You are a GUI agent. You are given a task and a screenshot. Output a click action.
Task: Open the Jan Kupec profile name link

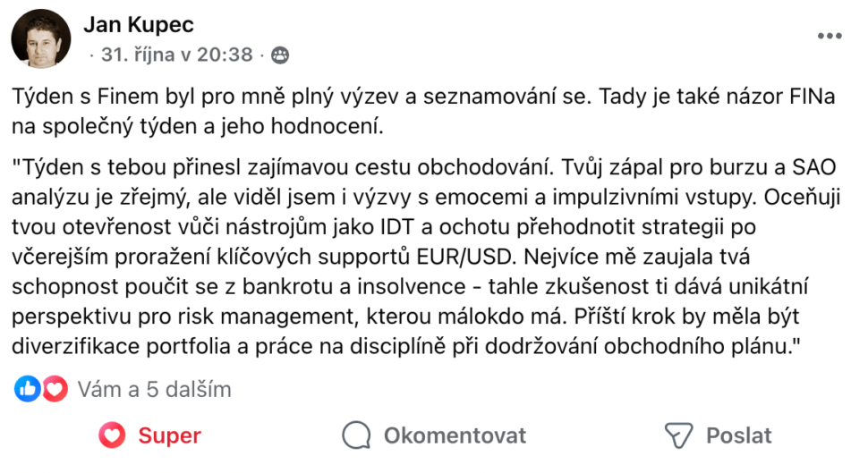tap(139, 25)
